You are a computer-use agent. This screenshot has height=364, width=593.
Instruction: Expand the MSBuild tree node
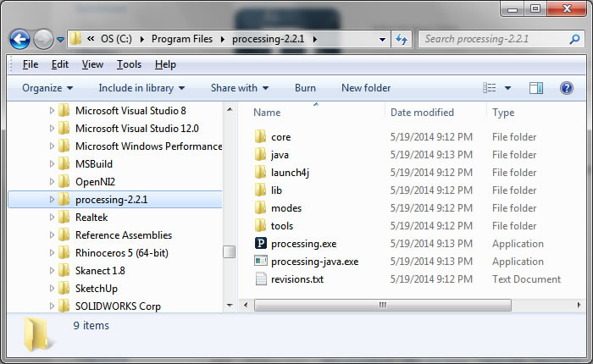52,163
